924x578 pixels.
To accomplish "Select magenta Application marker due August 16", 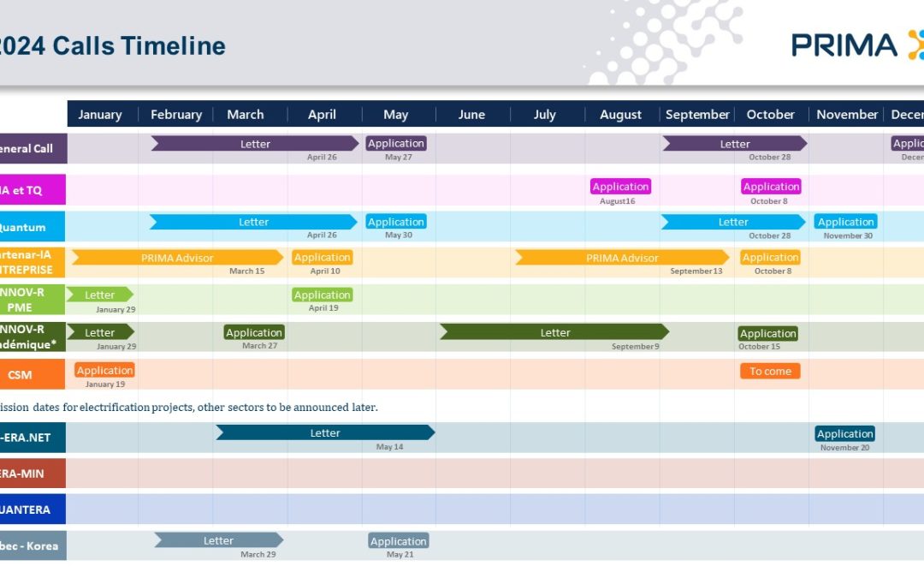I will (620, 186).
